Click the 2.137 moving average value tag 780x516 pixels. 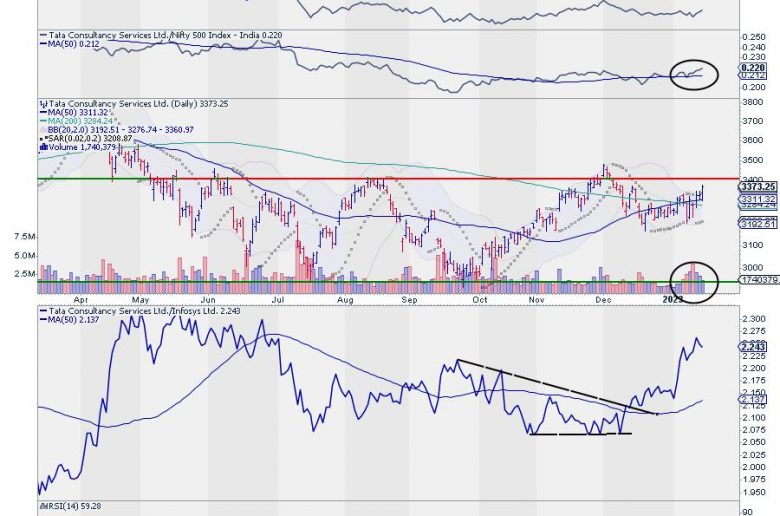coord(753,399)
